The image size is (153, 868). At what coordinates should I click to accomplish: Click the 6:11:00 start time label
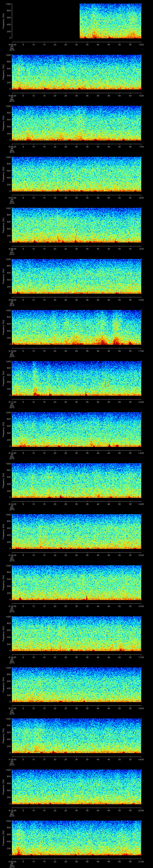coord(12,402)
